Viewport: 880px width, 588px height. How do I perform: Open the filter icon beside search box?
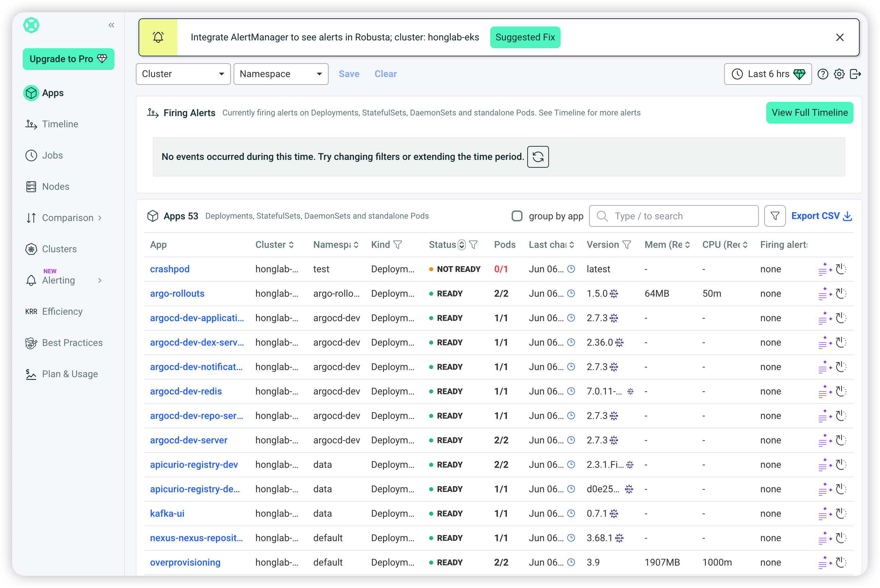point(775,216)
